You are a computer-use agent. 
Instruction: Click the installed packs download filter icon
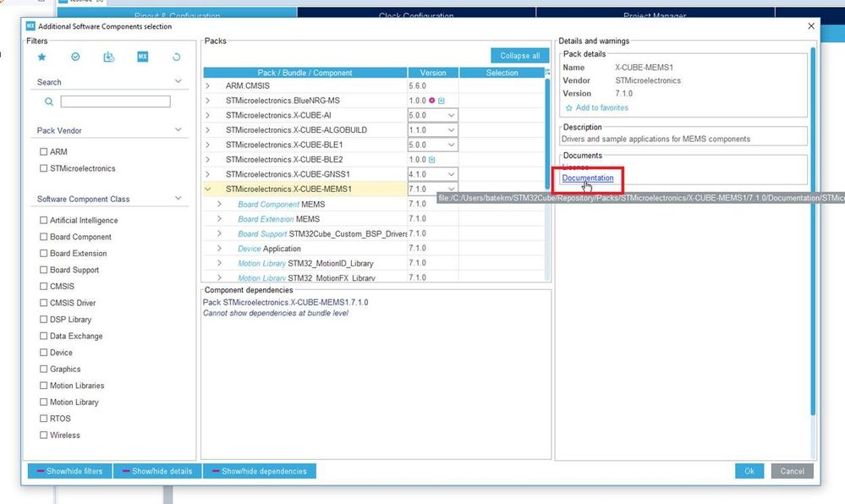click(109, 57)
